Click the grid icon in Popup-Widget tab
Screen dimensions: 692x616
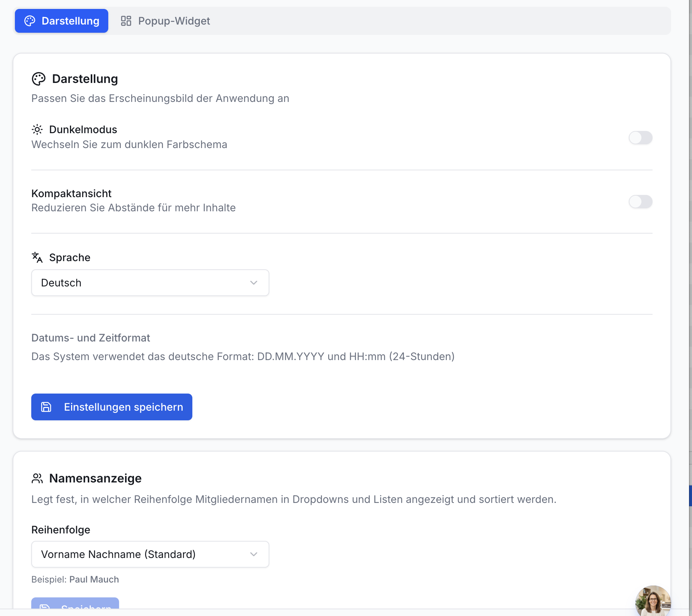[x=126, y=21]
